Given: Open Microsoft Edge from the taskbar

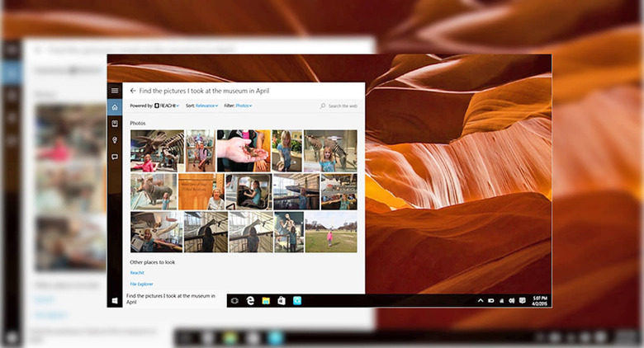Looking at the screenshot, I should [x=250, y=300].
